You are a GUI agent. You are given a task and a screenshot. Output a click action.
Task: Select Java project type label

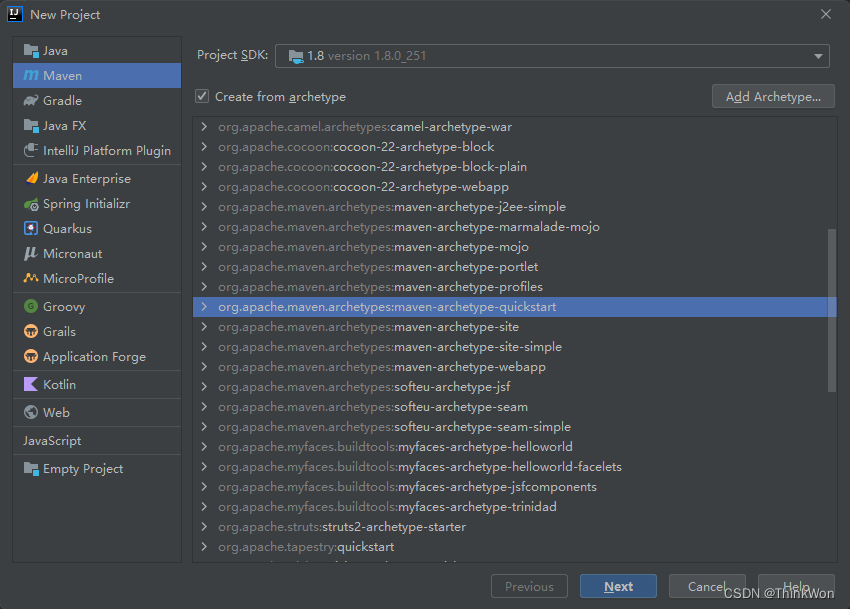[55, 50]
